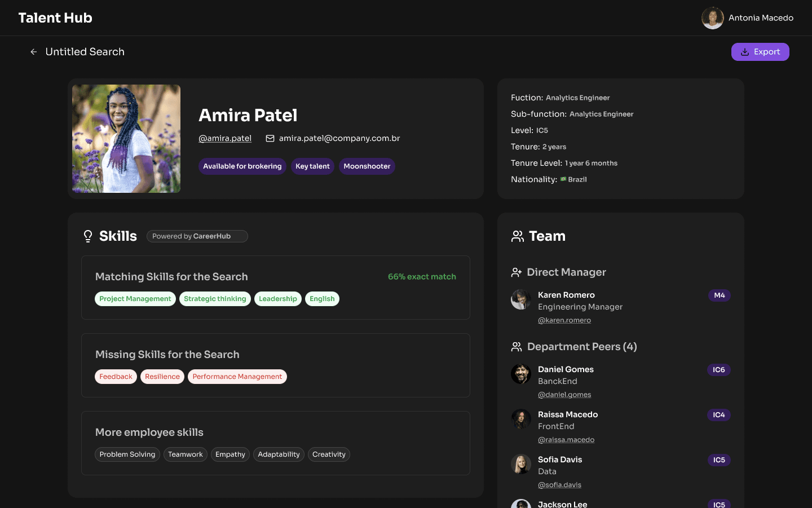Click the Missing Skills for the Search heading
Viewport: 812px width, 508px height.
pyautogui.click(x=167, y=355)
